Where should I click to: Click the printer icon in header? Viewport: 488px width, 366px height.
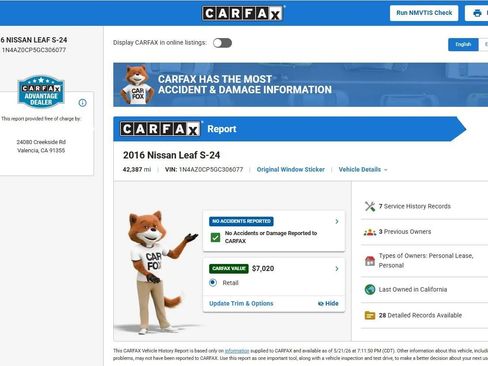coord(477,13)
